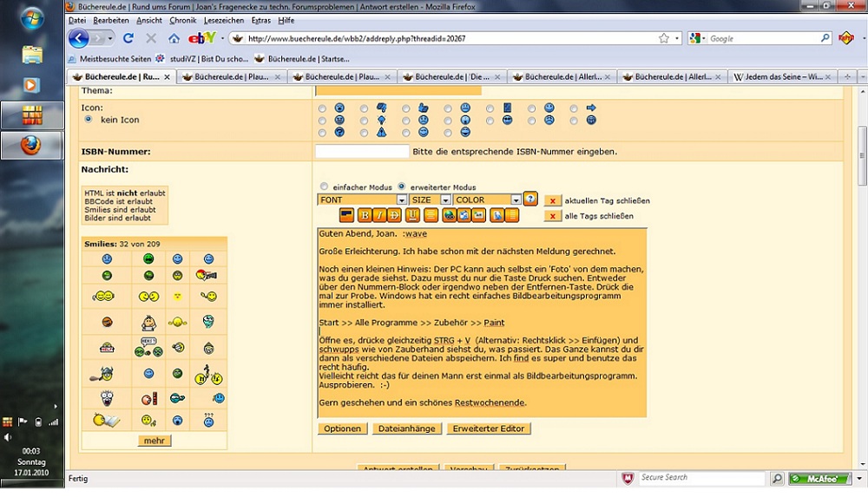The width and height of the screenshot is (868, 497).
Task: Go to Firefox home page icon
Action: pos(174,38)
